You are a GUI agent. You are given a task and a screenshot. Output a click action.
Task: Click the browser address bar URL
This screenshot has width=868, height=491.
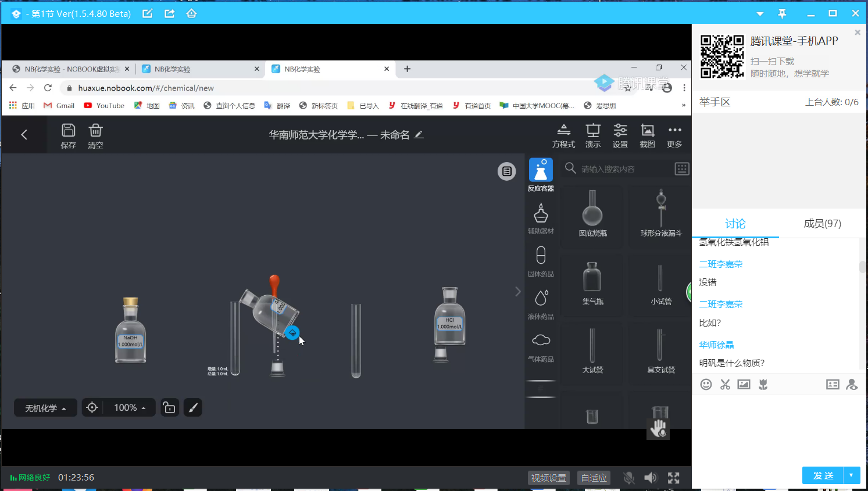pos(146,88)
